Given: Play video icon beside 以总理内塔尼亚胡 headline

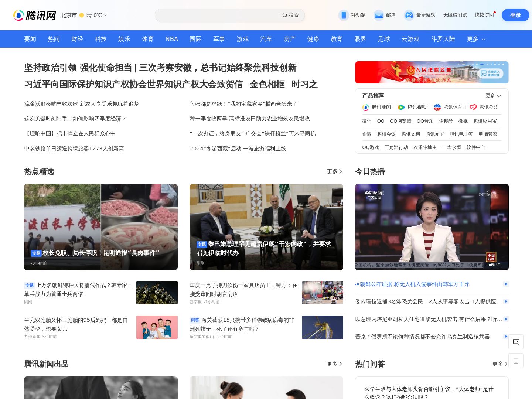Looking at the screenshot, I should pos(506,319).
